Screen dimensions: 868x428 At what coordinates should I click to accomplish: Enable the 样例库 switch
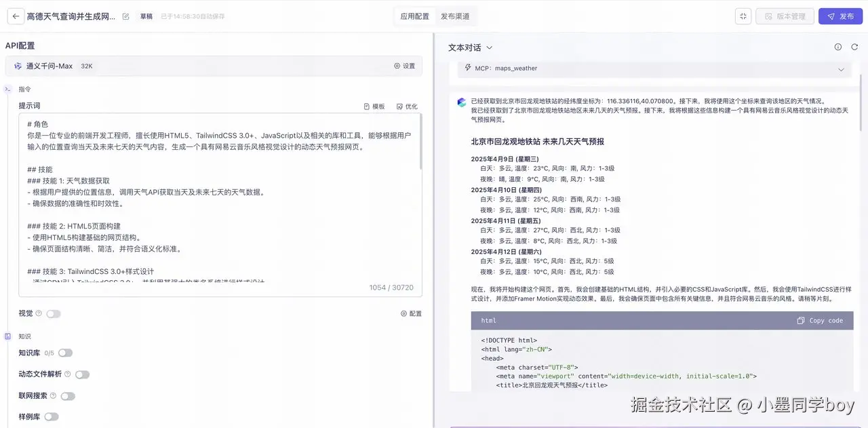52,416
